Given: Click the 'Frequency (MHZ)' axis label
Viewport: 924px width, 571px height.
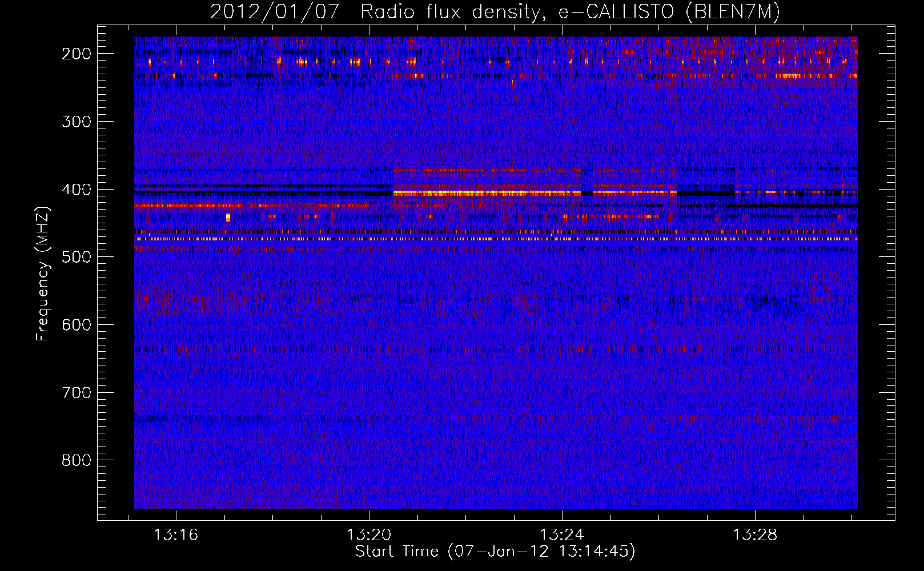Looking at the screenshot, I should tap(43, 274).
